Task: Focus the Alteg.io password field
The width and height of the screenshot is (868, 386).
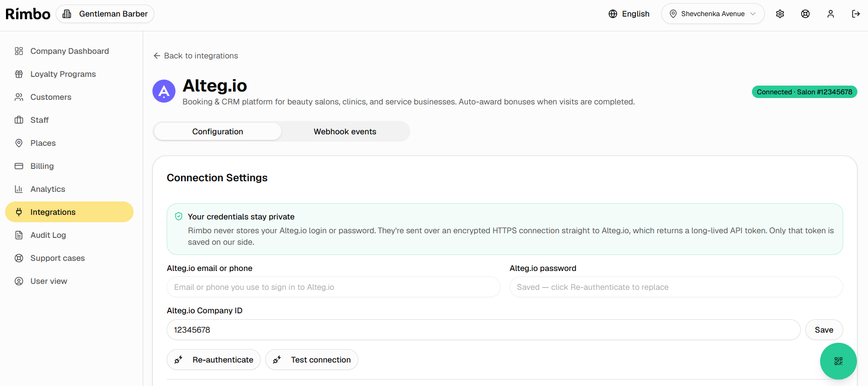Action: tap(676, 287)
